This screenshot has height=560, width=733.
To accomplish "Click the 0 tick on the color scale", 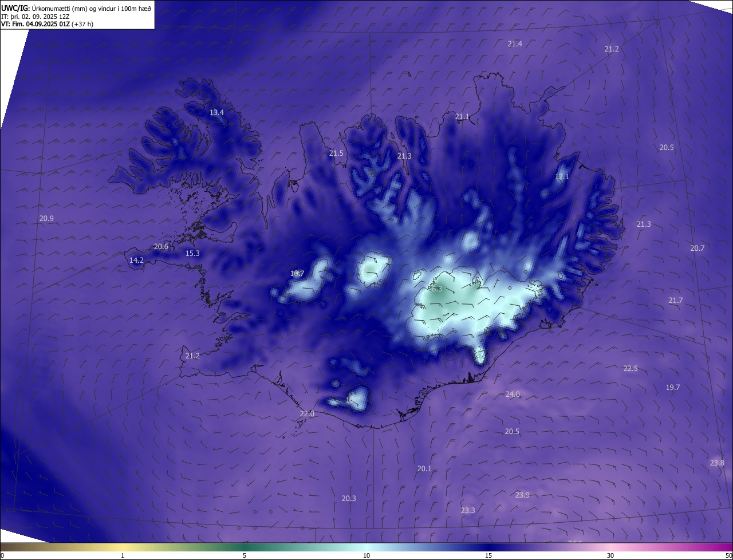I will point(2,555).
